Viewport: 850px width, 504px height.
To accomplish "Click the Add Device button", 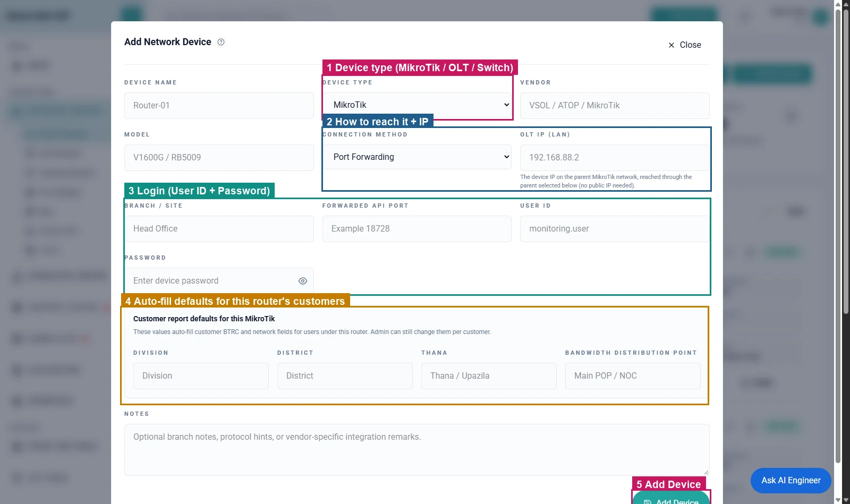I will click(671, 498).
